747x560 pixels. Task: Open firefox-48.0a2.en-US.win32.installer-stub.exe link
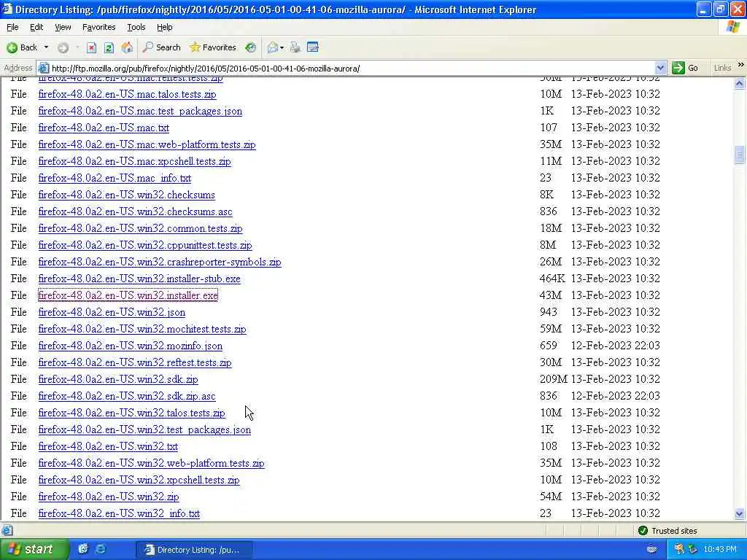coord(139,279)
